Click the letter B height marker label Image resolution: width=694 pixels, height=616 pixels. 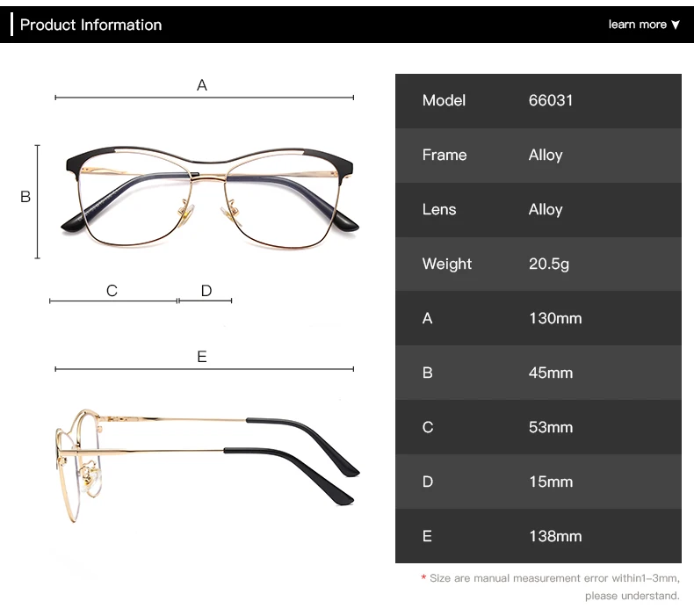pos(25,197)
